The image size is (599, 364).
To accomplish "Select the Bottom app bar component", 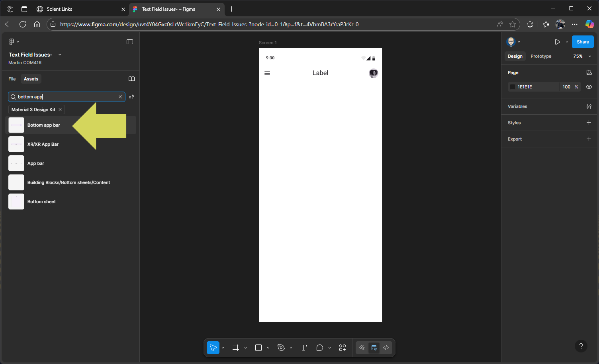I will 43,125.
